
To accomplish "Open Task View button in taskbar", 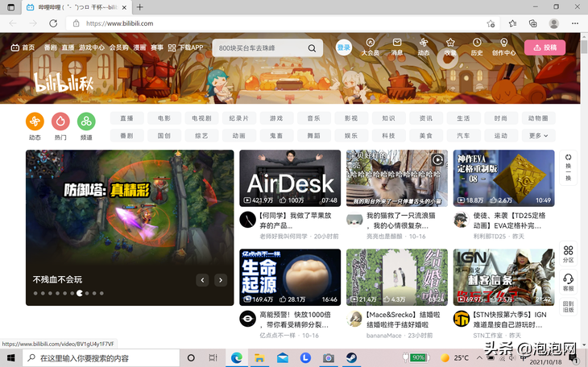I will point(213,358).
